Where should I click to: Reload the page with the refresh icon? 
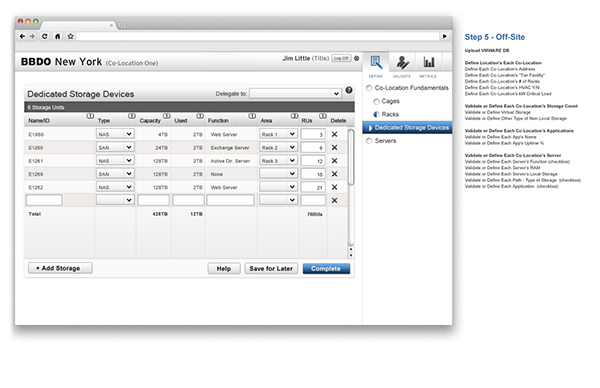pos(44,36)
